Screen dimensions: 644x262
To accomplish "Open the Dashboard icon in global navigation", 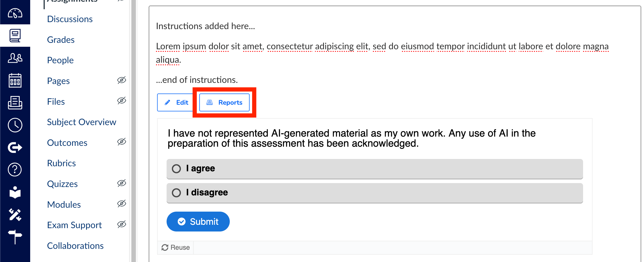I will 15,13.
